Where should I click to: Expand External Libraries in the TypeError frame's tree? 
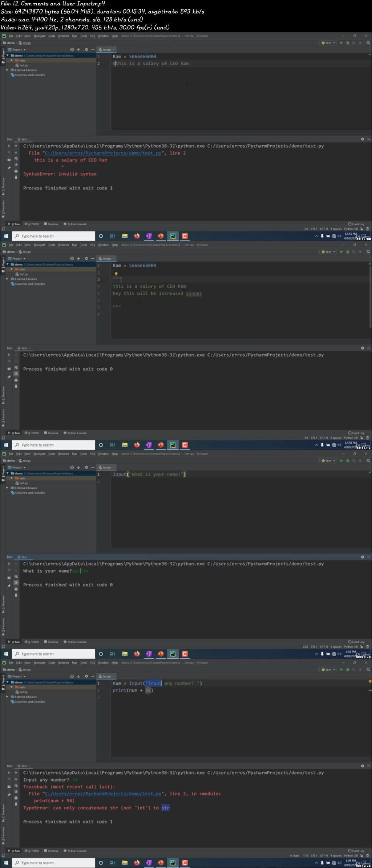[7, 697]
